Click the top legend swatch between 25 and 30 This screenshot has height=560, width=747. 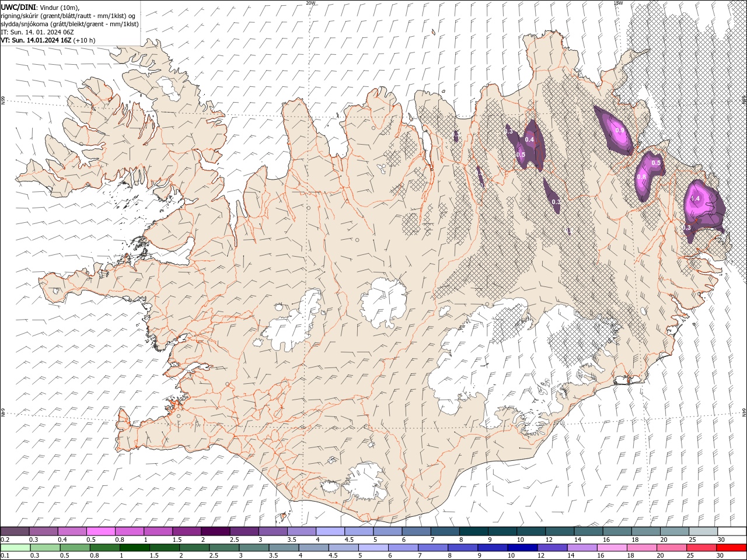(703, 531)
